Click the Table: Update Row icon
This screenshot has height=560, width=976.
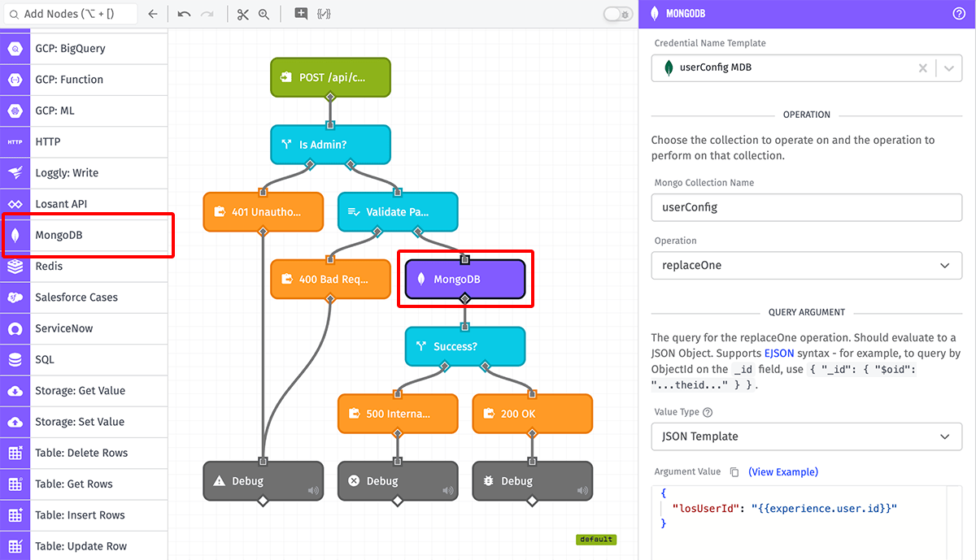pyautogui.click(x=15, y=546)
